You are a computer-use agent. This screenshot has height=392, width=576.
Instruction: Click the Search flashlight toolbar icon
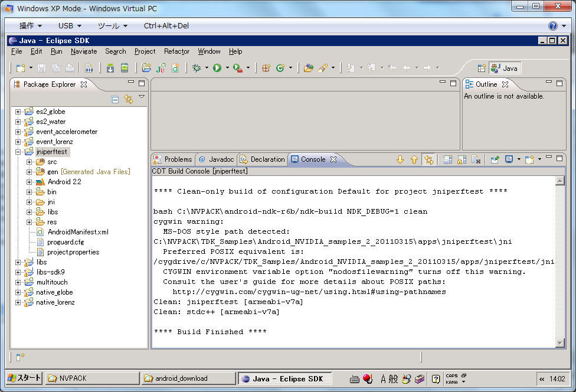click(x=323, y=68)
